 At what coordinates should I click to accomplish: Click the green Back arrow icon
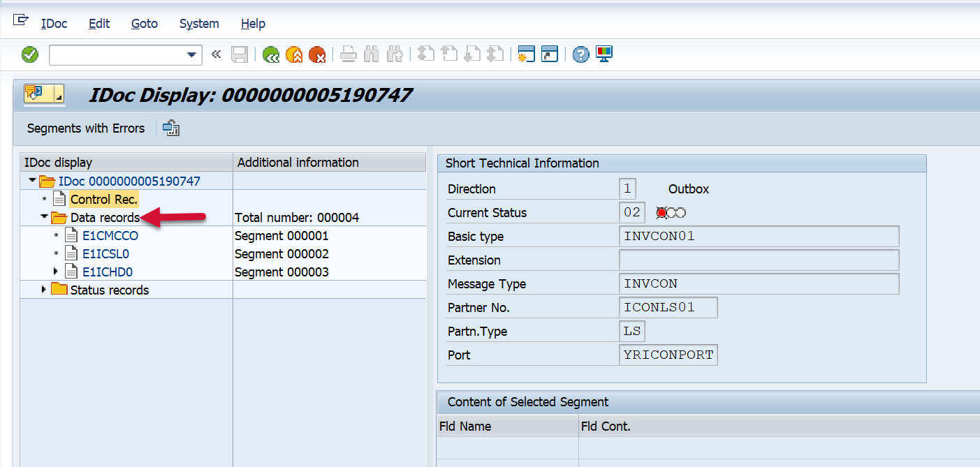coord(270,54)
